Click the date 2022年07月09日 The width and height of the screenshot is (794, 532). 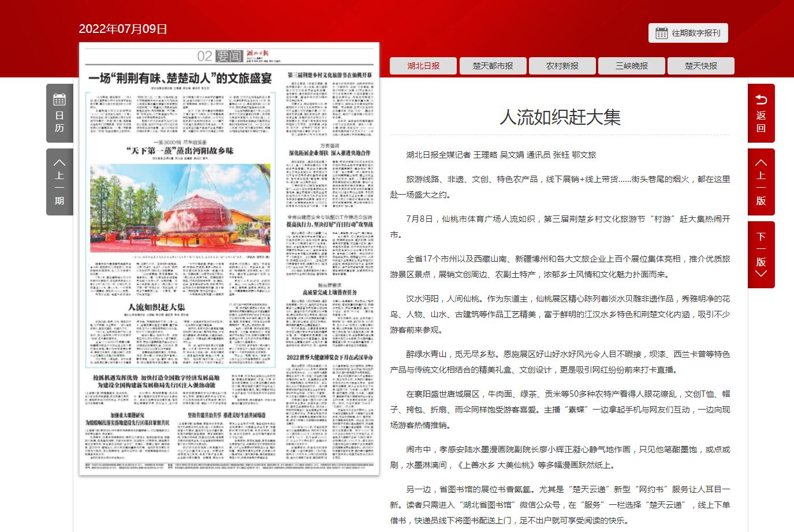click(123, 29)
